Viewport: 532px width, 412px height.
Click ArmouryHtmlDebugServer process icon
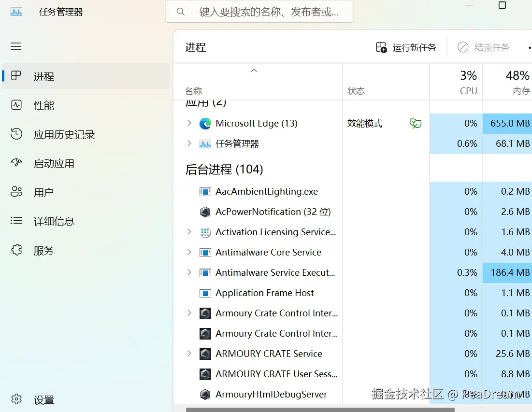[x=205, y=394]
